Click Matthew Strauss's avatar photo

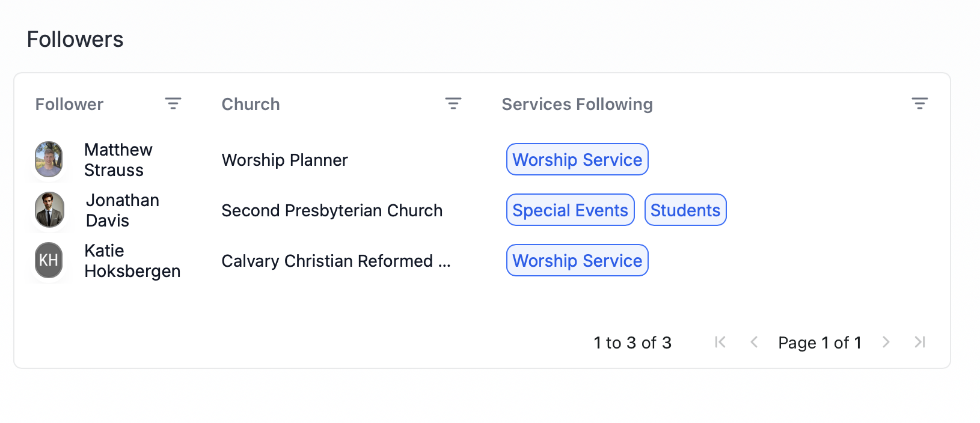point(49,159)
